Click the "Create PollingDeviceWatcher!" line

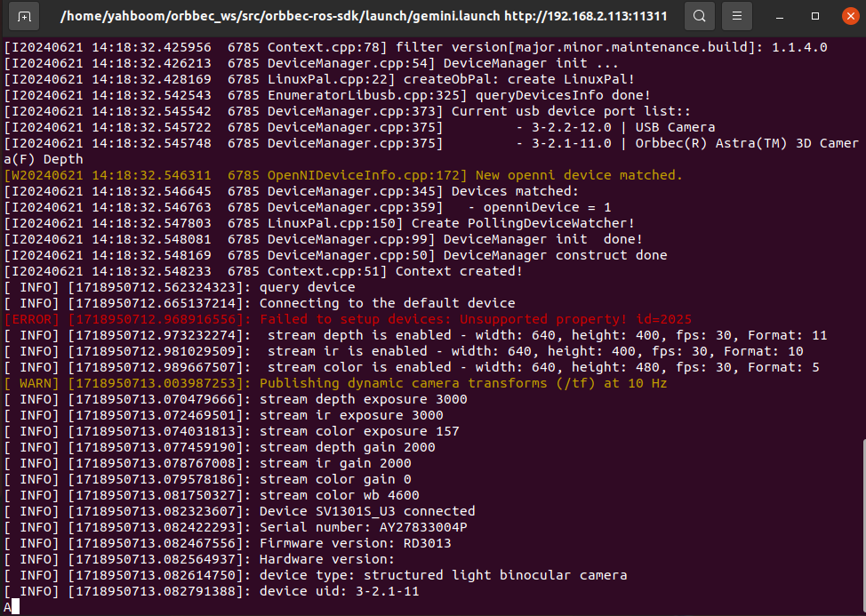click(319, 223)
